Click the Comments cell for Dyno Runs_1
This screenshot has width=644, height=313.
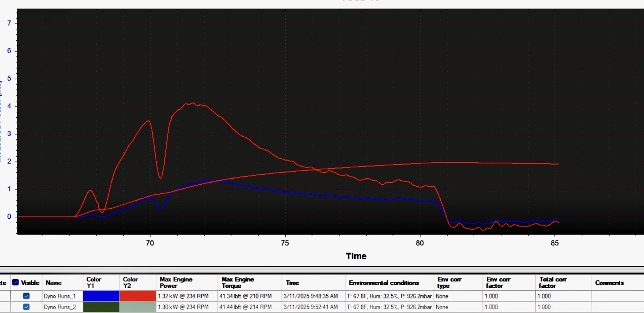tap(617, 296)
